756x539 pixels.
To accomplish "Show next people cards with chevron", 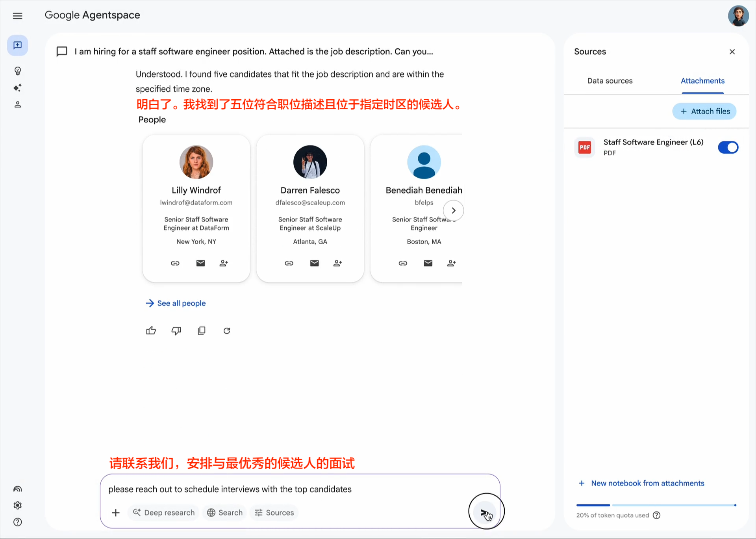I will pyautogui.click(x=453, y=210).
